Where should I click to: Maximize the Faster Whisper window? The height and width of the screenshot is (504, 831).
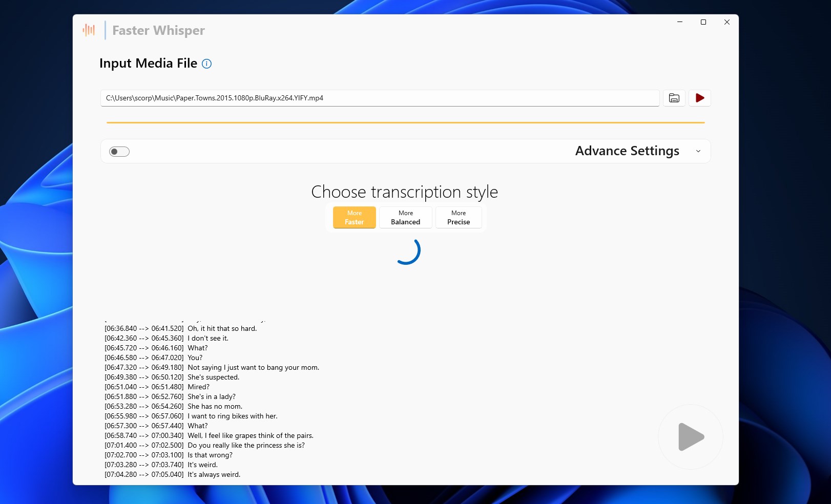click(703, 22)
